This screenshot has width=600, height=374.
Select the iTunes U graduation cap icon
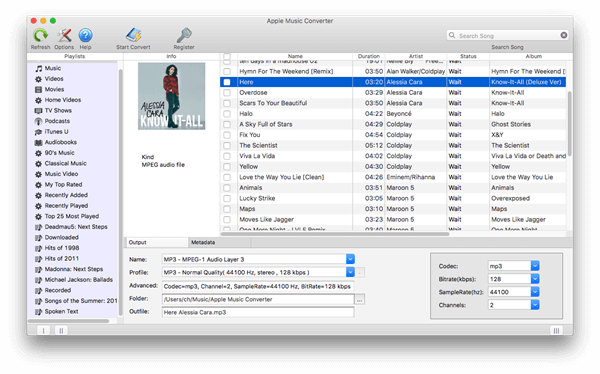coord(39,132)
